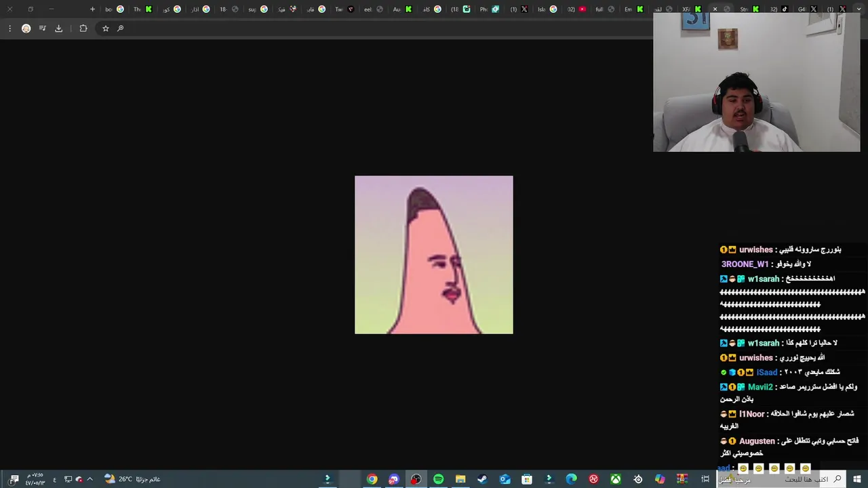Screen dimensions: 868x488
Task: Open taskbar clock and date
Action: 35,479
